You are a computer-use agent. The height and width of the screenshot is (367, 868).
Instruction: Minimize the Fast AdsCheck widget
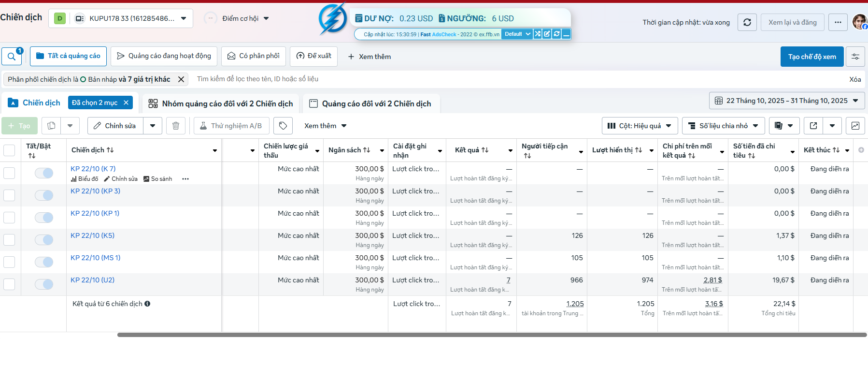pyautogui.click(x=566, y=34)
